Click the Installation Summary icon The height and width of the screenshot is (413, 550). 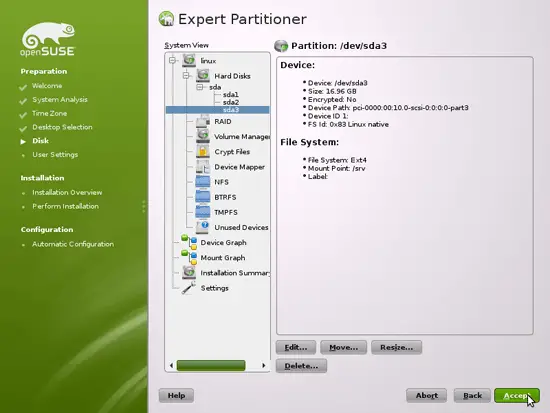coord(189,272)
